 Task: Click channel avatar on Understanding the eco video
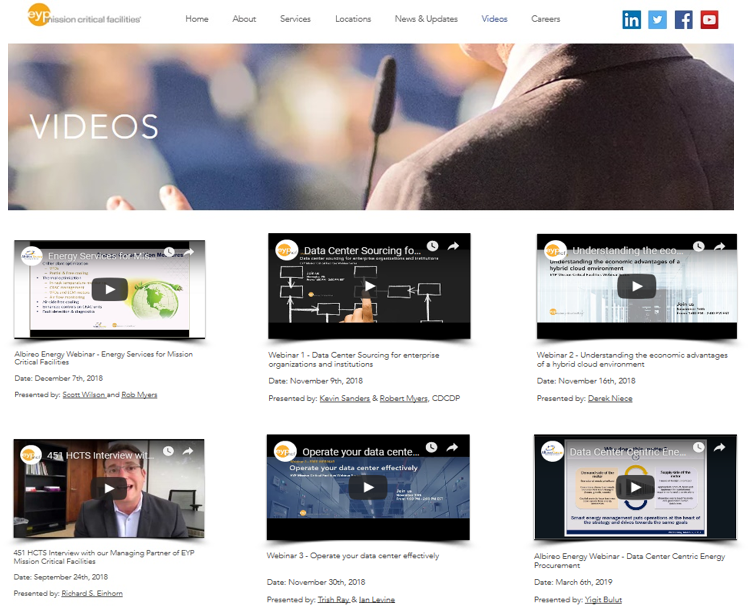(555, 251)
